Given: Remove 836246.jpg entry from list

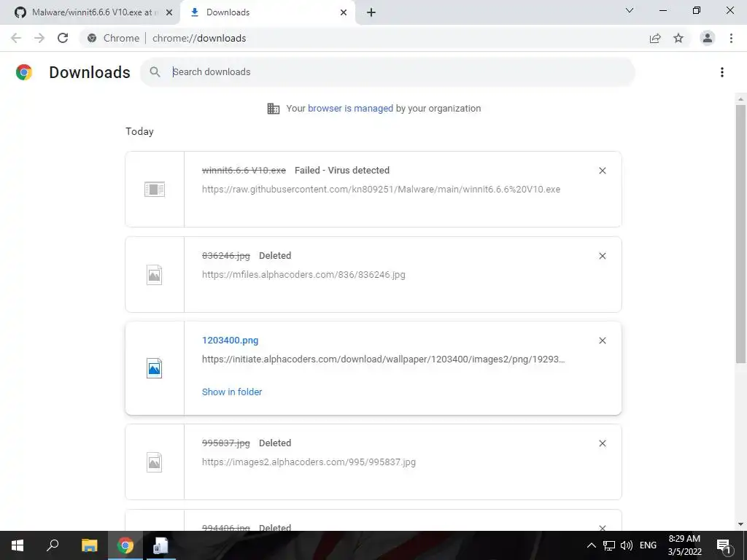Looking at the screenshot, I should [x=603, y=256].
